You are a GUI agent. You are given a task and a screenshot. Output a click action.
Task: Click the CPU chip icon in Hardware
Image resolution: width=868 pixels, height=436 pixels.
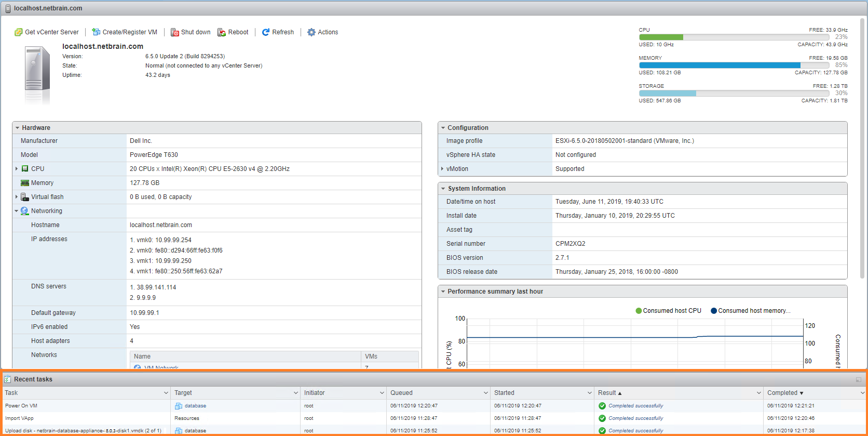click(x=25, y=169)
